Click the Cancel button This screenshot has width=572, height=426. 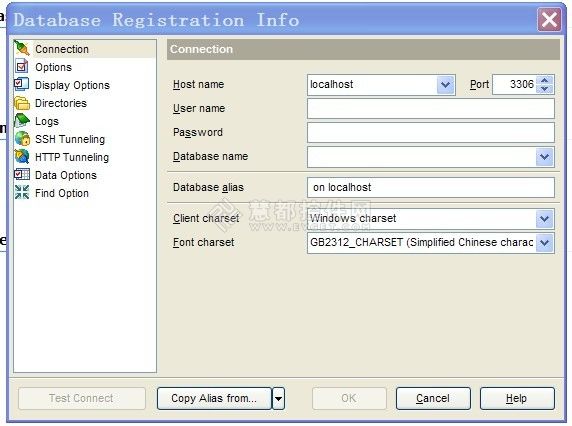click(433, 398)
